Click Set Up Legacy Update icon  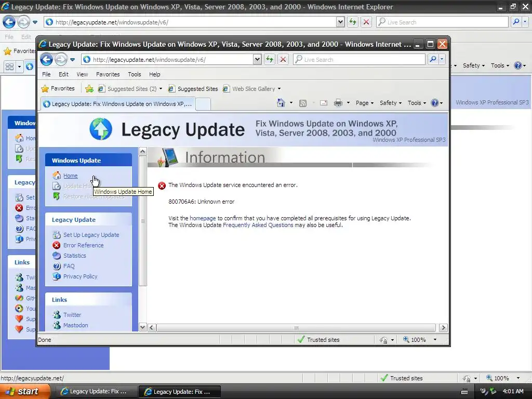[57, 235]
